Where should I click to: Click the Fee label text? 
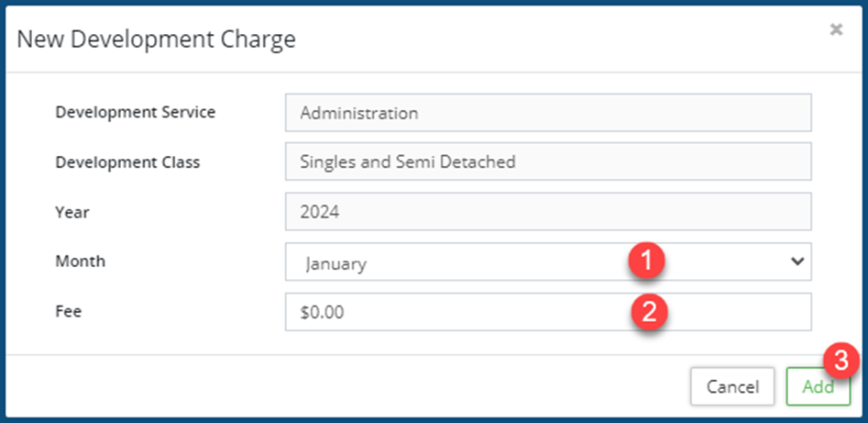pos(68,311)
